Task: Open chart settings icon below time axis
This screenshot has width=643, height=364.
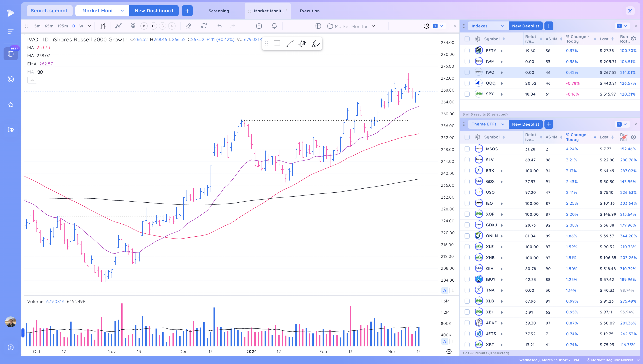Action: tap(449, 351)
